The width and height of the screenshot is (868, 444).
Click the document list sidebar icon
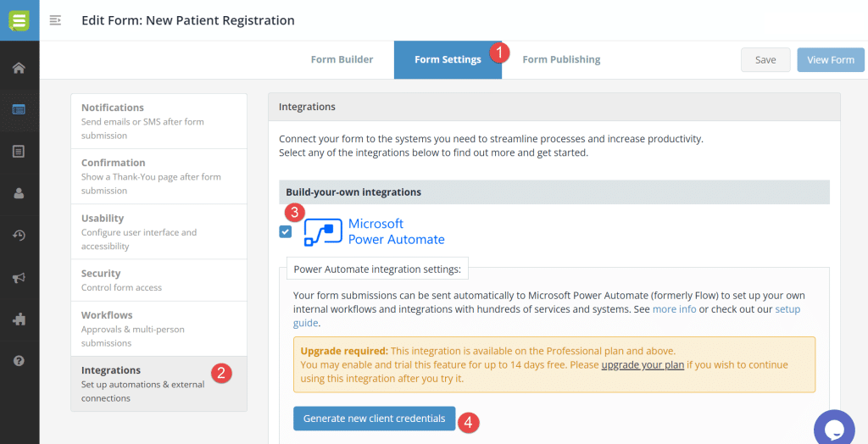pyautogui.click(x=19, y=151)
